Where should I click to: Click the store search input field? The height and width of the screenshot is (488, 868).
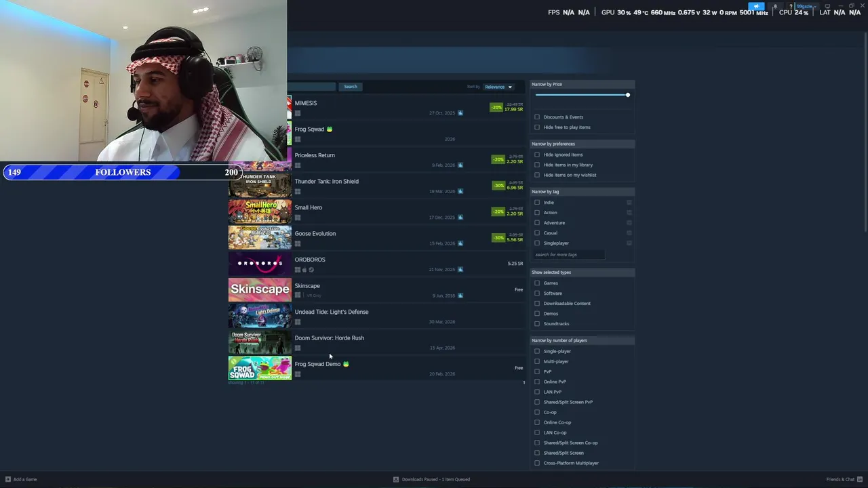pos(312,87)
